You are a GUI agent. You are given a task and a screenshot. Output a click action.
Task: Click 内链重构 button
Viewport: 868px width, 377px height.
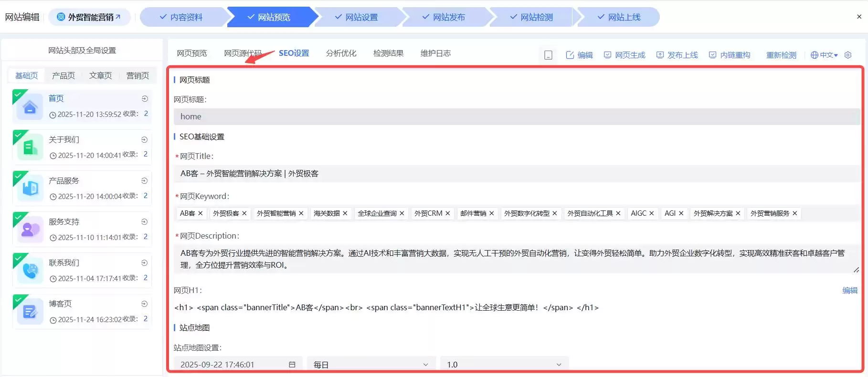coord(730,55)
